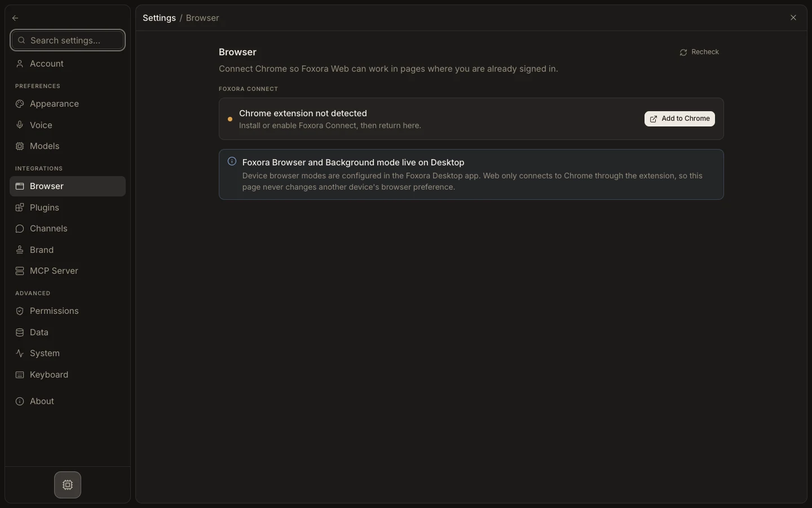
Task: Click the Voice microphone icon
Action: [20, 125]
